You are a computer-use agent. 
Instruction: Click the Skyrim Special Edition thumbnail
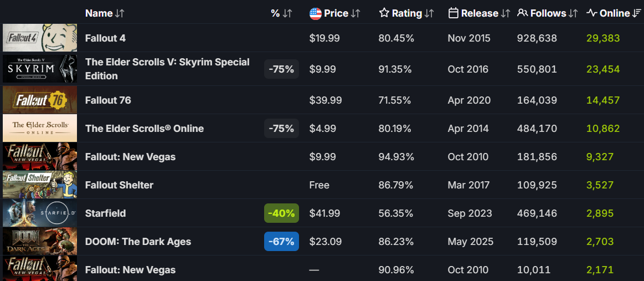[40, 69]
